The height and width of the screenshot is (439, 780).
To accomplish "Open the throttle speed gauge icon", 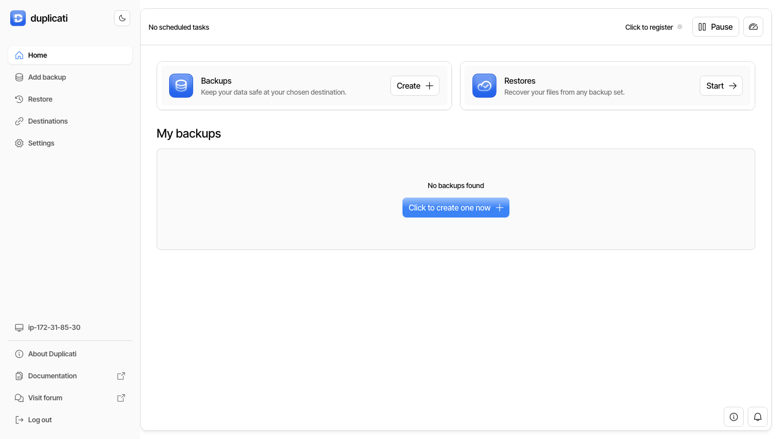I will pos(753,27).
